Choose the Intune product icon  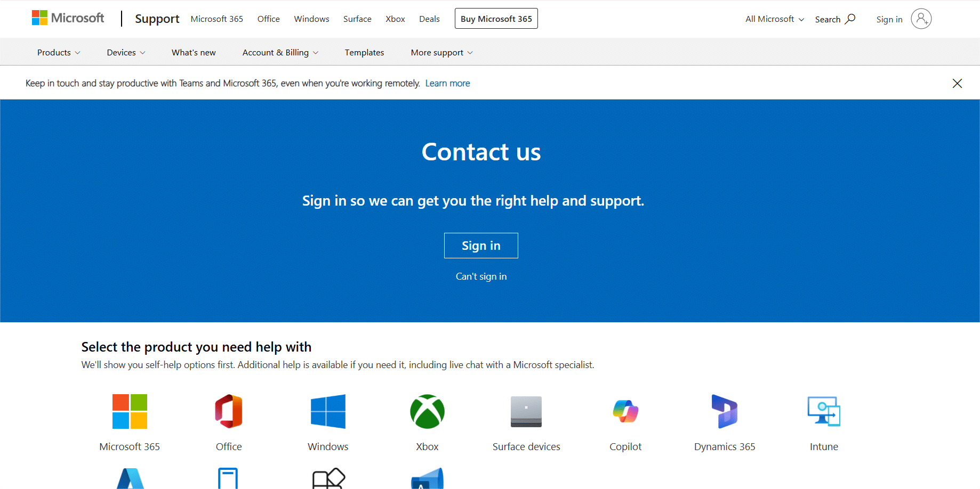(x=824, y=411)
